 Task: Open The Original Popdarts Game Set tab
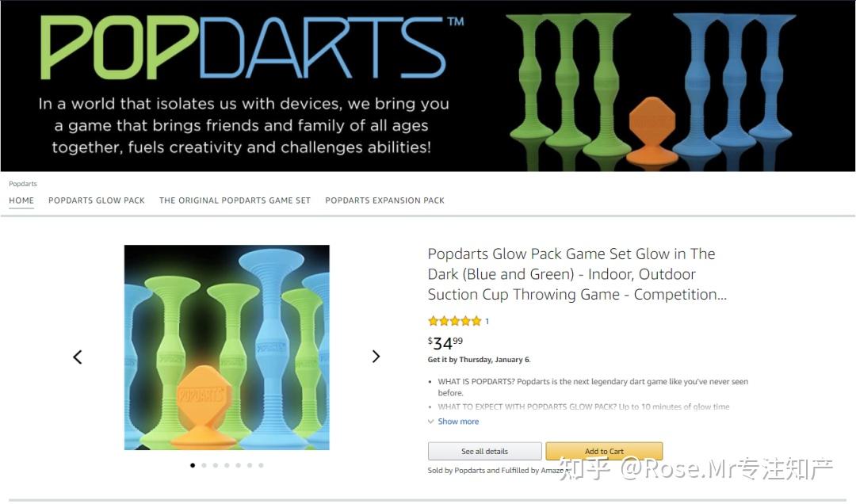235,200
